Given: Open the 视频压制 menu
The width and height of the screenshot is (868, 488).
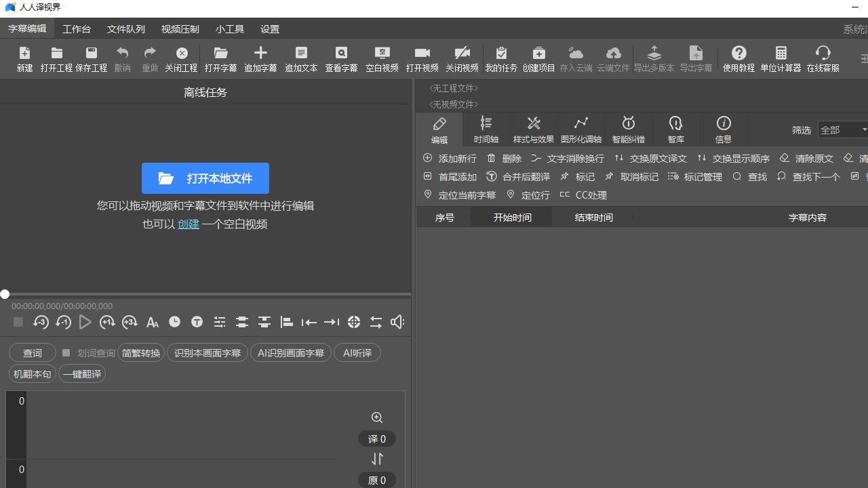Looking at the screenshot, I should 180,29.
